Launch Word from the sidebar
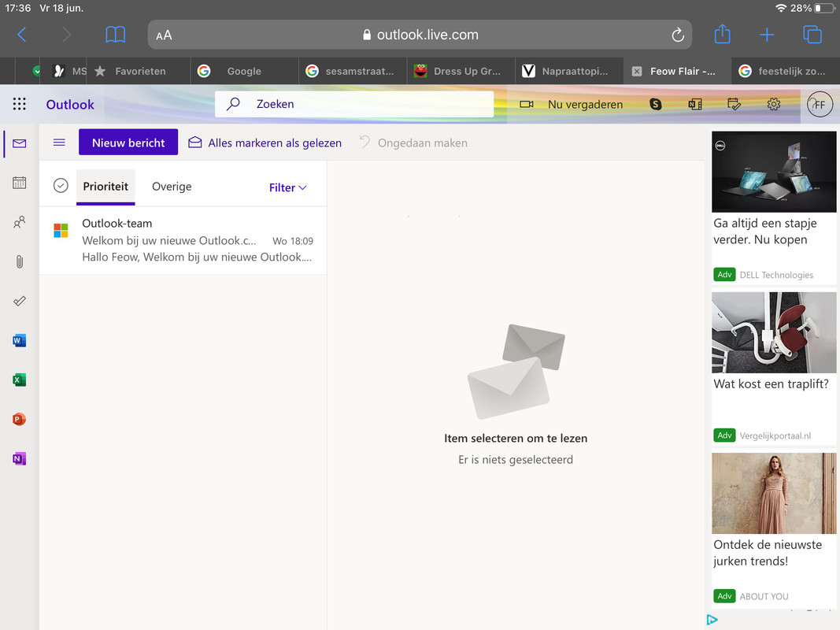 coord(19,340)
